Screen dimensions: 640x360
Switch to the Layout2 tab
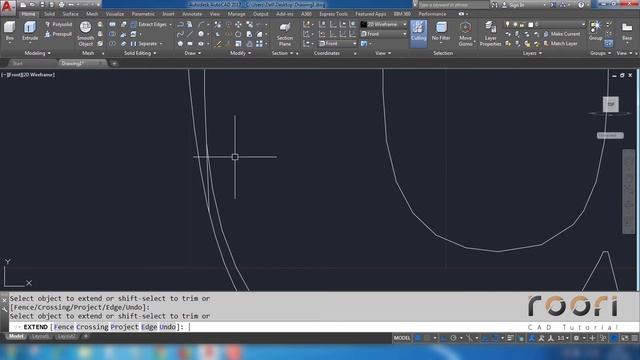(66, 336)
